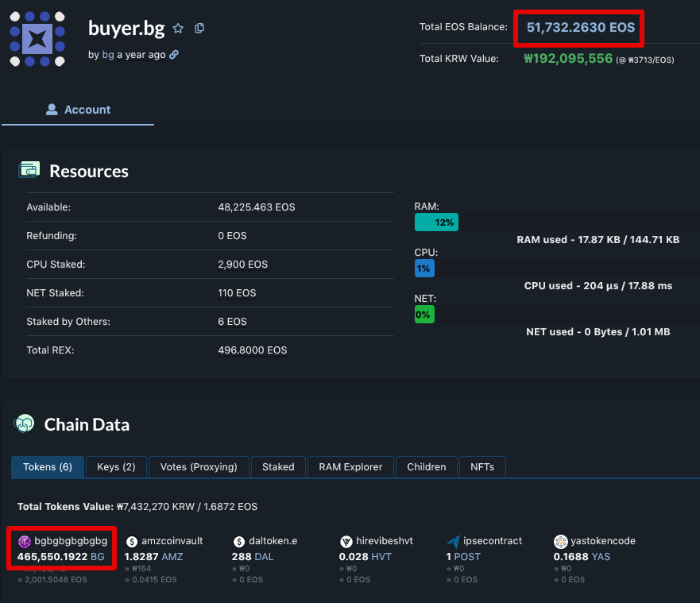Select the Tokens (6) tab
Viewport: 700px width, 603px height.
coord(48,467)
